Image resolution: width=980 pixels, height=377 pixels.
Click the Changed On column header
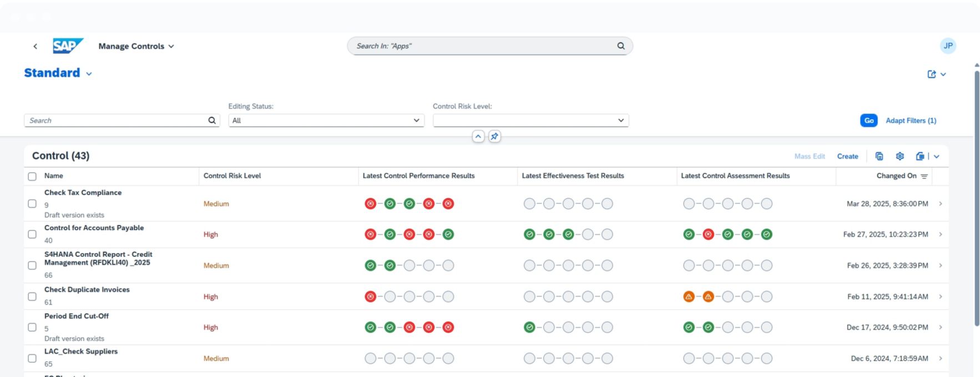(x=896, y=176)
